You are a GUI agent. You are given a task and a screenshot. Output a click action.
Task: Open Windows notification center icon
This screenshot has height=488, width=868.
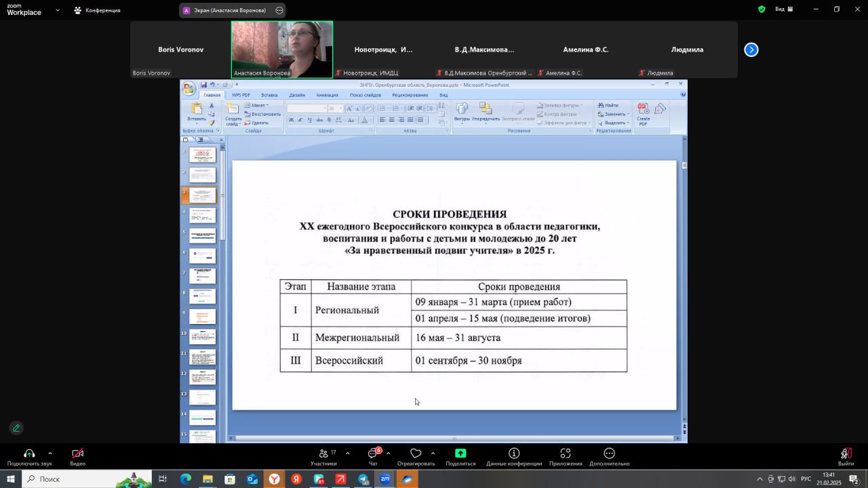[x=854, y=479]
